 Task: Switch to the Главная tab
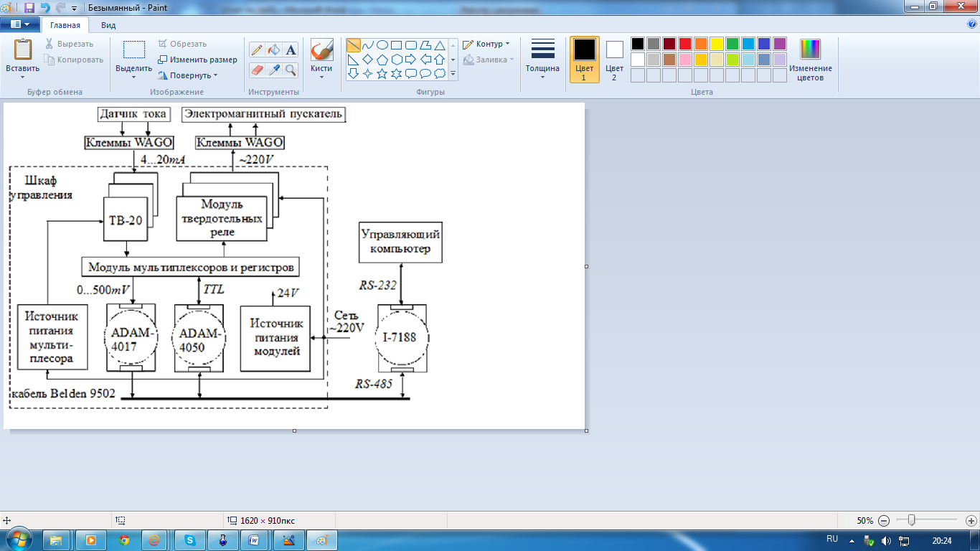65,24
